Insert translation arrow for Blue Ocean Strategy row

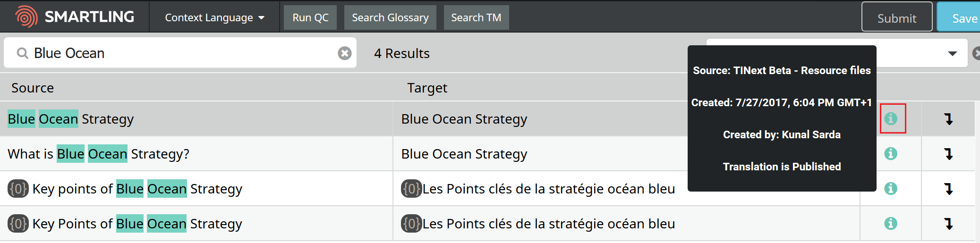pyautogui.click(x=948, y=119)
